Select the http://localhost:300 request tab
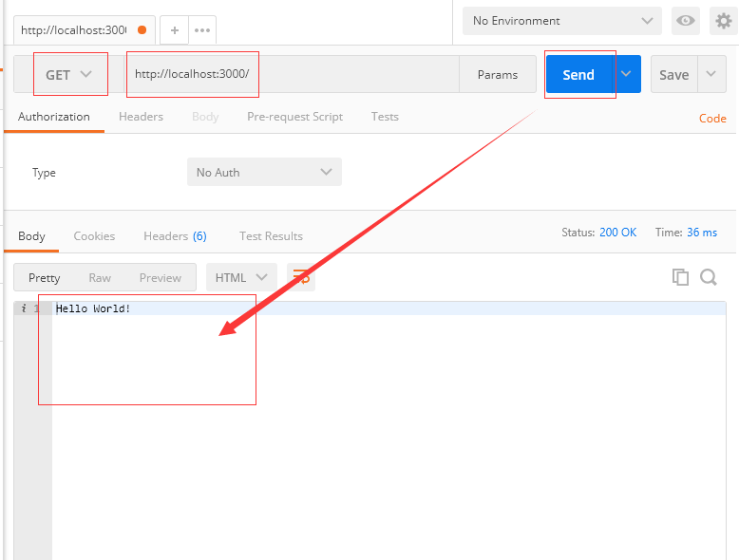This screenshot has height=560, width=739. (84, 30)
